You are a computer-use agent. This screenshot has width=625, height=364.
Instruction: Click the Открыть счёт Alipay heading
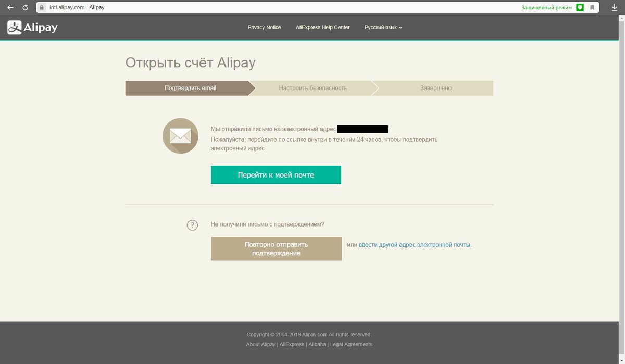(x=191, y=63)
